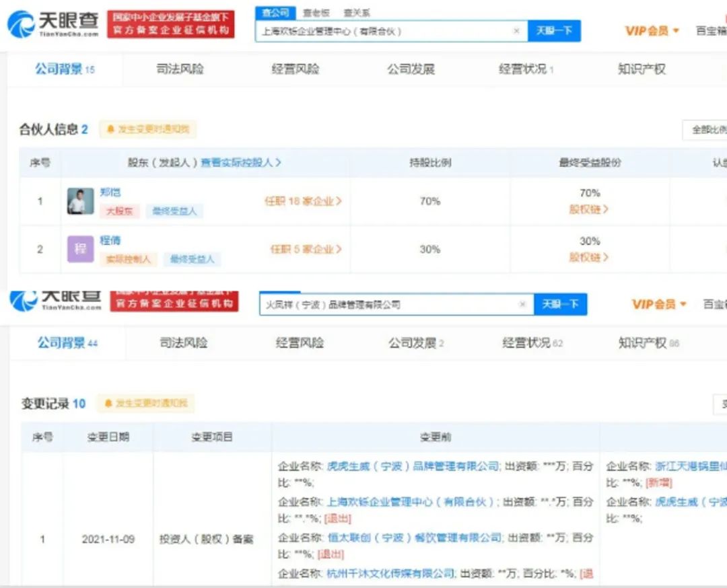Open the 郑恺 shareholder name link
This screenshot has height=588, width=727.
coord(110,192)
